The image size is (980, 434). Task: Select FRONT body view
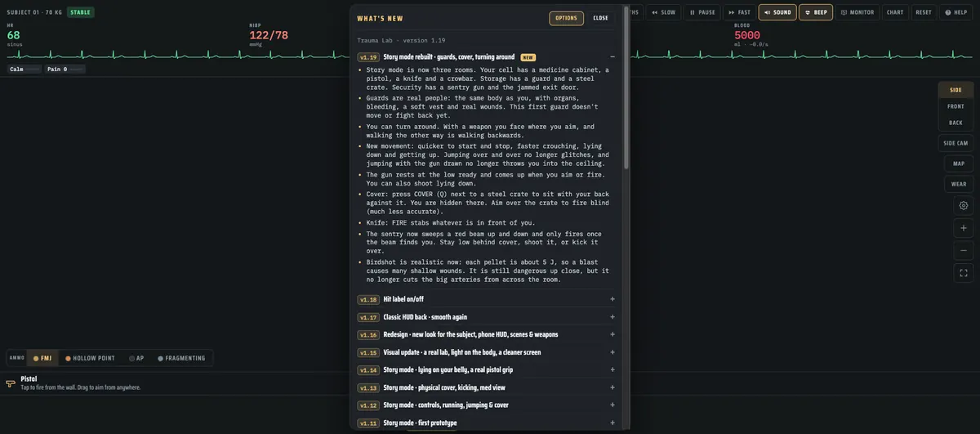pyautogui.click(x=955, y=106)
